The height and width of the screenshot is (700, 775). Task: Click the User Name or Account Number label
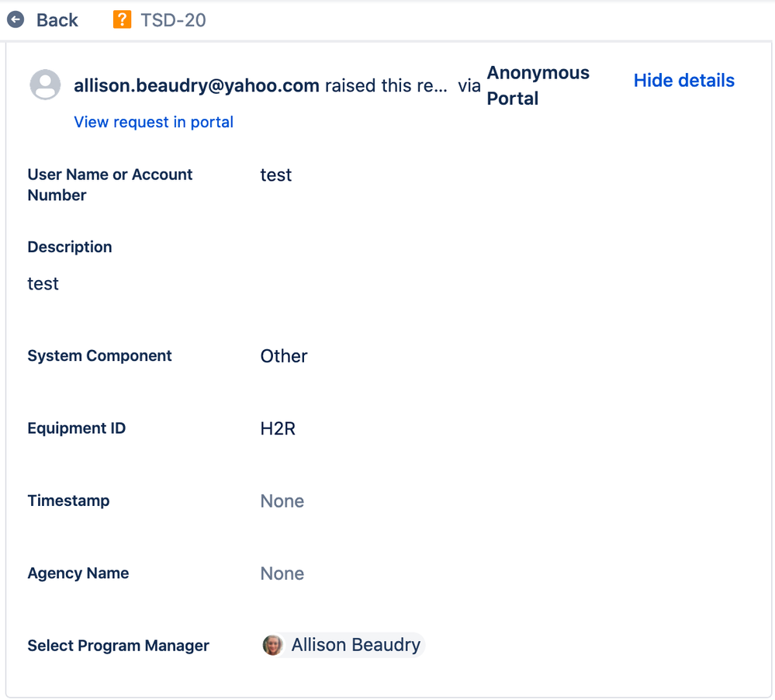109,185
